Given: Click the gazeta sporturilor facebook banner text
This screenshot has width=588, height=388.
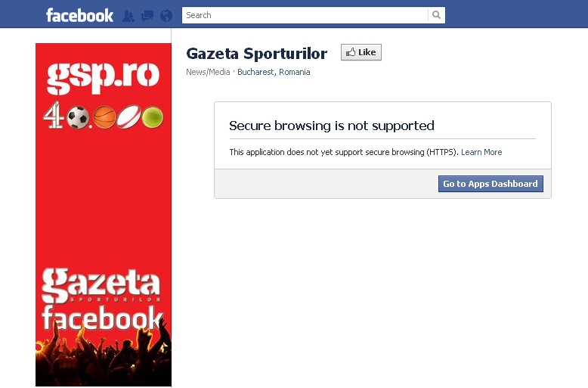Looking at the screenshot, I should [x=102, y=299].
